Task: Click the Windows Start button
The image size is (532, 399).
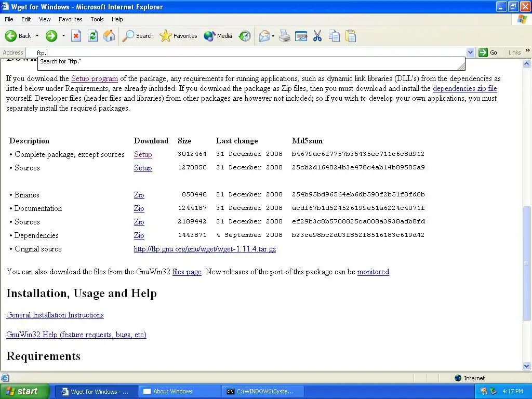Action: 24,391
